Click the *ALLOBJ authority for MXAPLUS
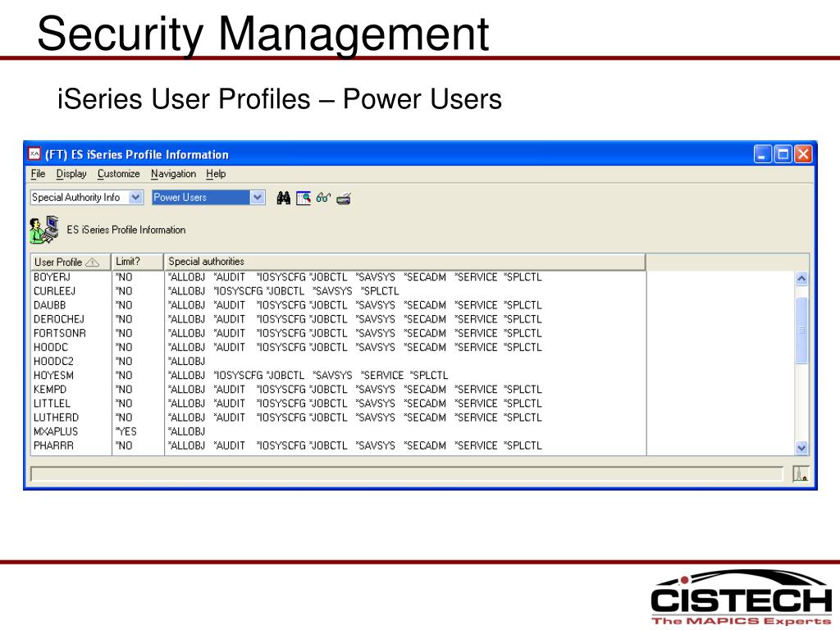This screenshot has width=840, height=630. 186,431
